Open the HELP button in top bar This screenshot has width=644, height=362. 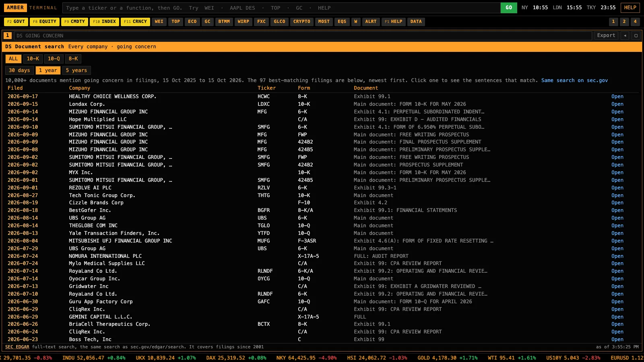pyautogui.click(x=630, y=8)
